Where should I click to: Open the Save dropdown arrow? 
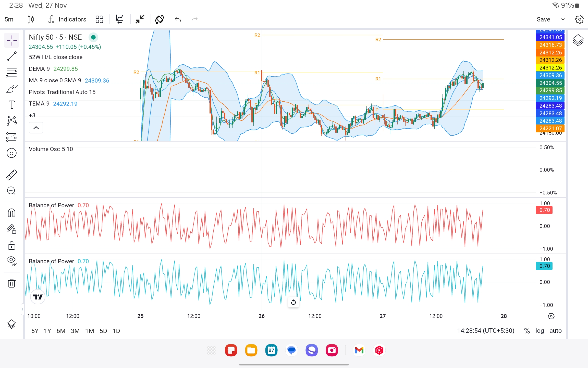pos(563,19)
